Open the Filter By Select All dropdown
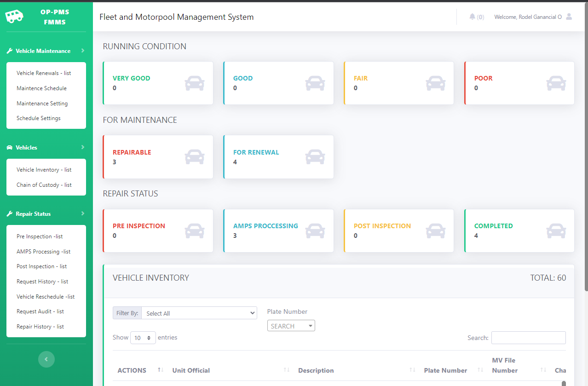Screen dimensions: 588x386 coord(199,313)
